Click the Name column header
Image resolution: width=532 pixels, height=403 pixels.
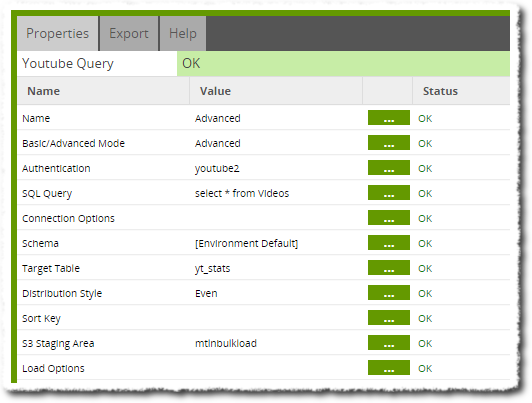[44, 91]
